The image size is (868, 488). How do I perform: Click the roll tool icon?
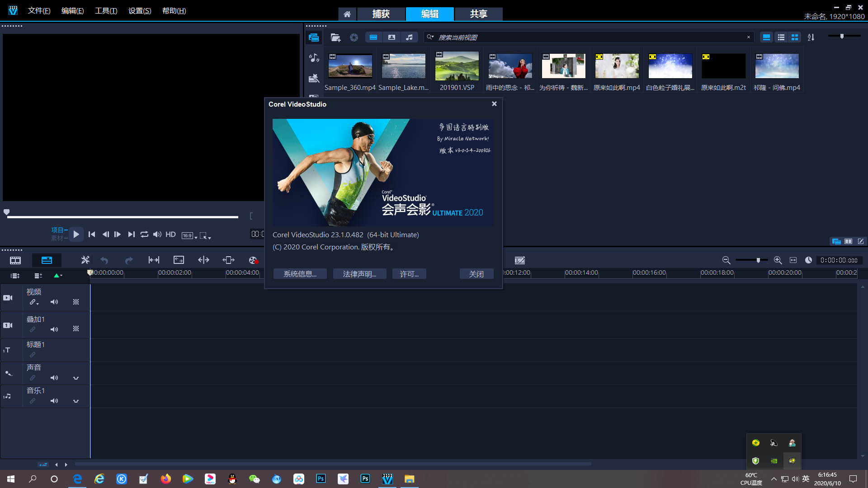point(203,260)
